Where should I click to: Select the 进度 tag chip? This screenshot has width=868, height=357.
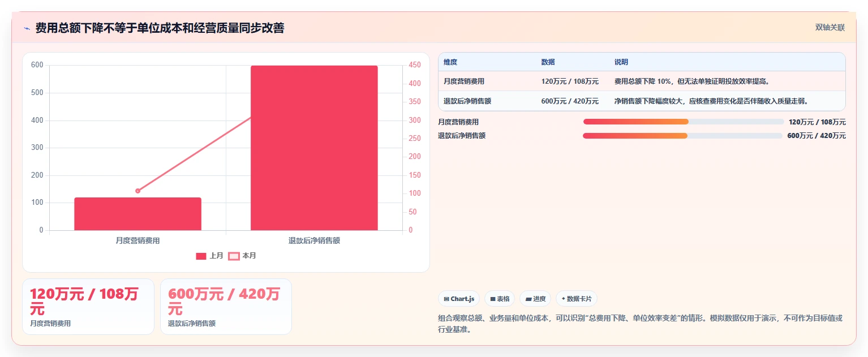pyautogui.click(x=535, y=299)
